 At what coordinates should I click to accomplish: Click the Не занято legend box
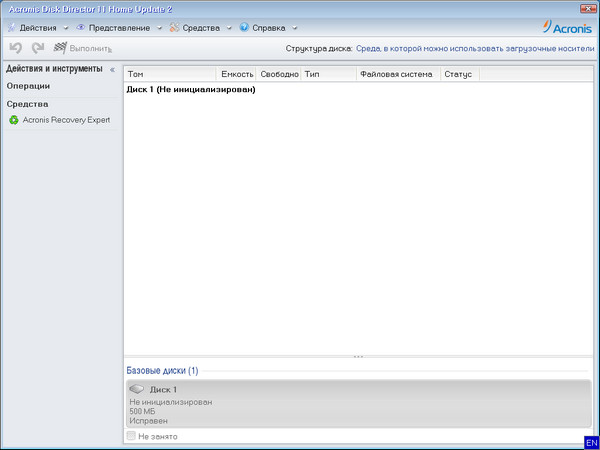[x=131, y=436]
